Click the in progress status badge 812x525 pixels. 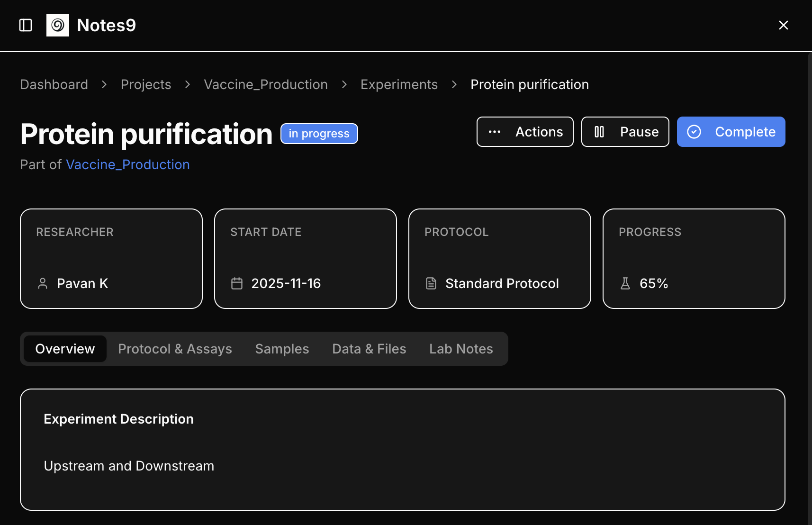tap(319, 134)
